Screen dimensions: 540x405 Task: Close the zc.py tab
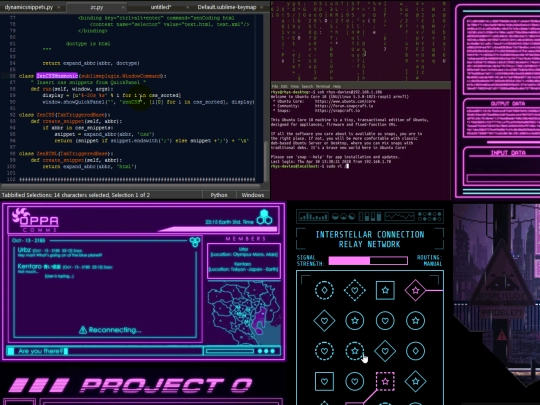tap(123, 7)
